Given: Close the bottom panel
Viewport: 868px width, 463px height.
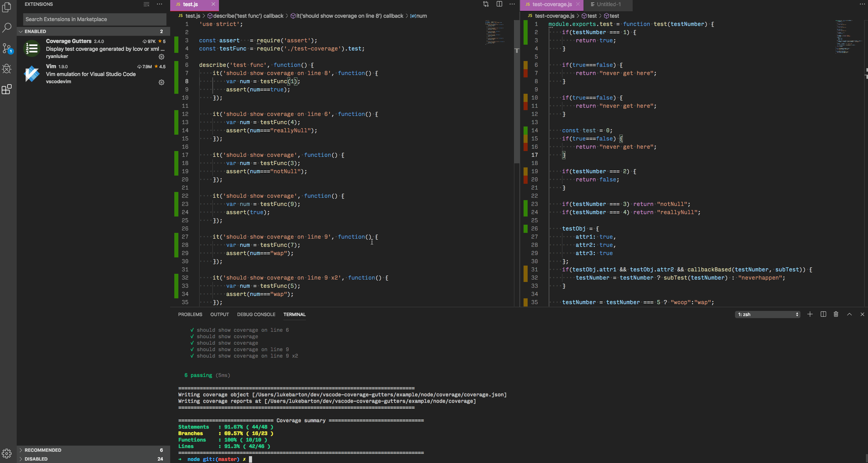Looking at the screenshot, I should point(862,314).
